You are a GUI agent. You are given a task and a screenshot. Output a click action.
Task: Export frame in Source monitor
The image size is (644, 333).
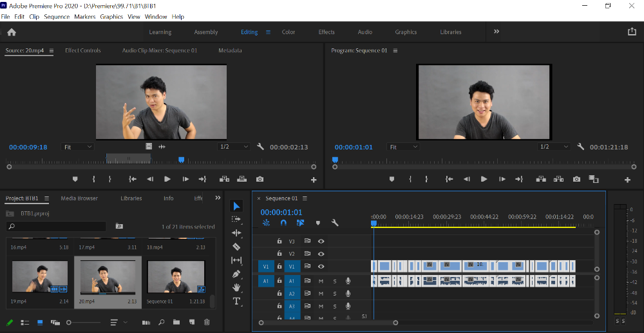click(260, 179)
